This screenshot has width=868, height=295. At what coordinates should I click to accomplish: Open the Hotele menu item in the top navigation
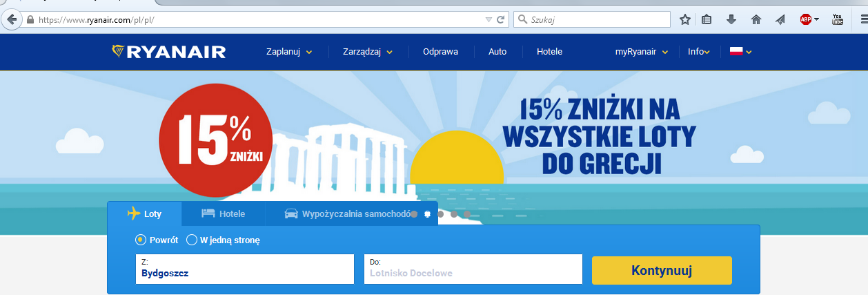[x=549, y=52]
